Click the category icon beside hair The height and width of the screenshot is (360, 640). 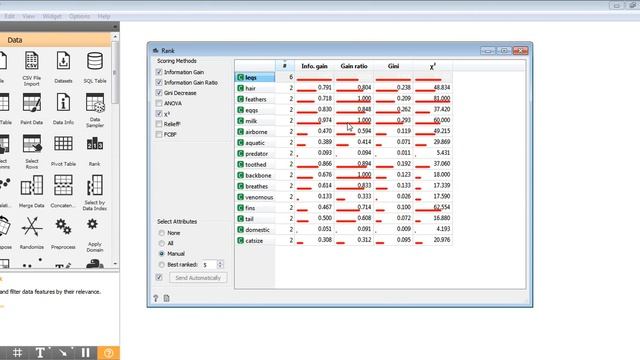pyautogui.click(x=240, y=88)
